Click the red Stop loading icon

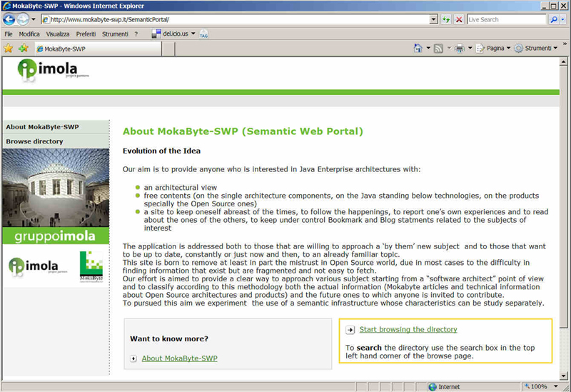pos(459,20)
